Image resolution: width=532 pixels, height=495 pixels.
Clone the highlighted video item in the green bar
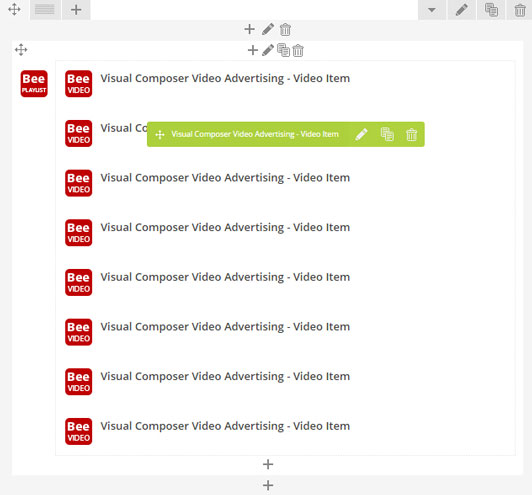click(x=387, y=134)
